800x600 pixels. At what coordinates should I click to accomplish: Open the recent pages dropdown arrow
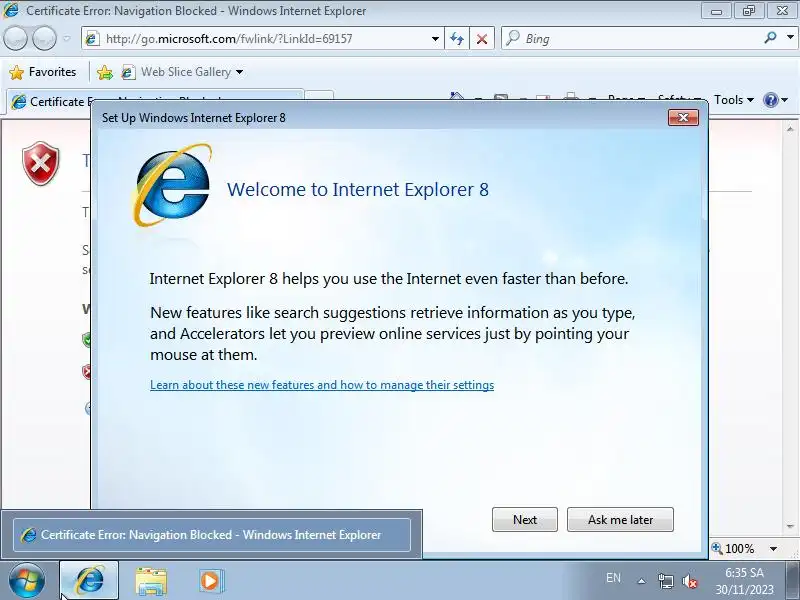click(x=67, y=38)
